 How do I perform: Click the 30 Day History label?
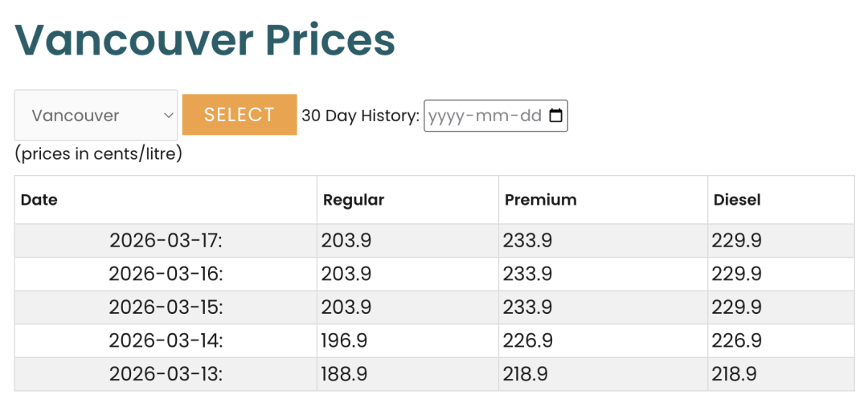pyautogui.click(x=360, y=116)
